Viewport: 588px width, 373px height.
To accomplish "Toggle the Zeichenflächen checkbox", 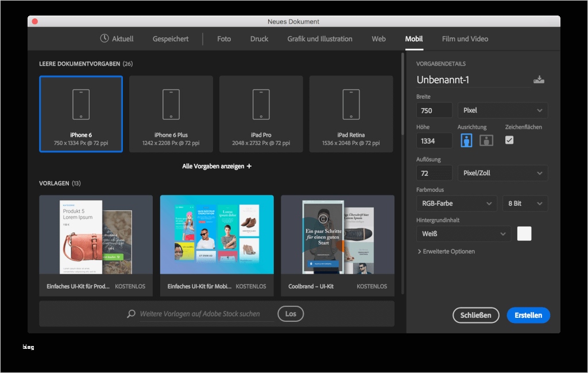I will click(x=509, y=140).
